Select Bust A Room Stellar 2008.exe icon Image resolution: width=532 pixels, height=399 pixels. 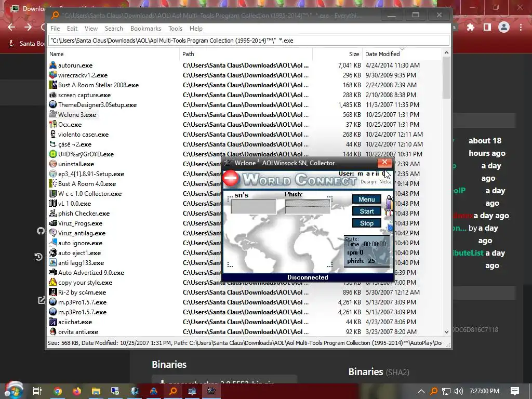tap(52, 85)
